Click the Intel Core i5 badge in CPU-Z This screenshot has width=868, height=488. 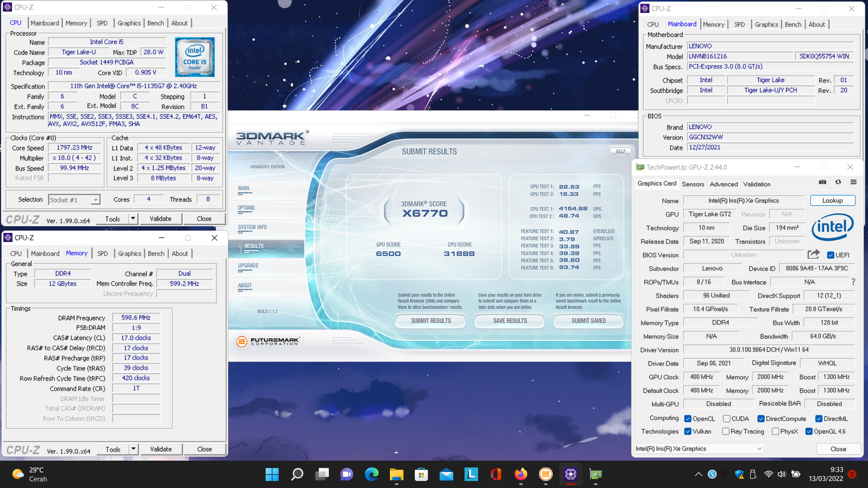pos(195,57)
